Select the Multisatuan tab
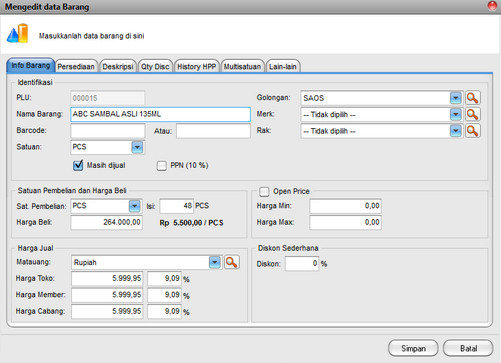The width and height of the screenshot is (501, 363). pos(242,66)
